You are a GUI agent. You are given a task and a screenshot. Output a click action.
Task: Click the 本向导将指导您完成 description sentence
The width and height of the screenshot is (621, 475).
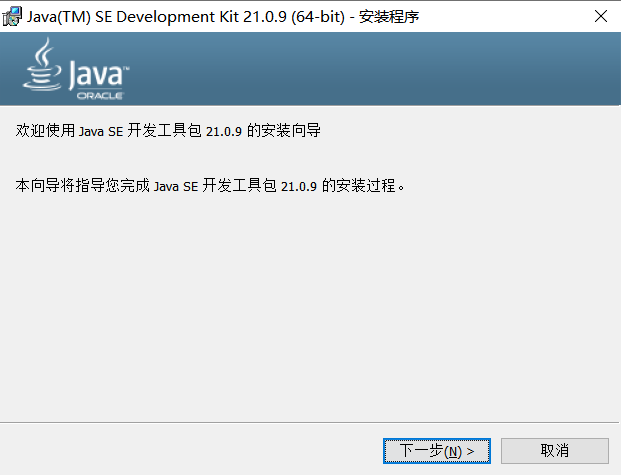[x=210, y=185]
